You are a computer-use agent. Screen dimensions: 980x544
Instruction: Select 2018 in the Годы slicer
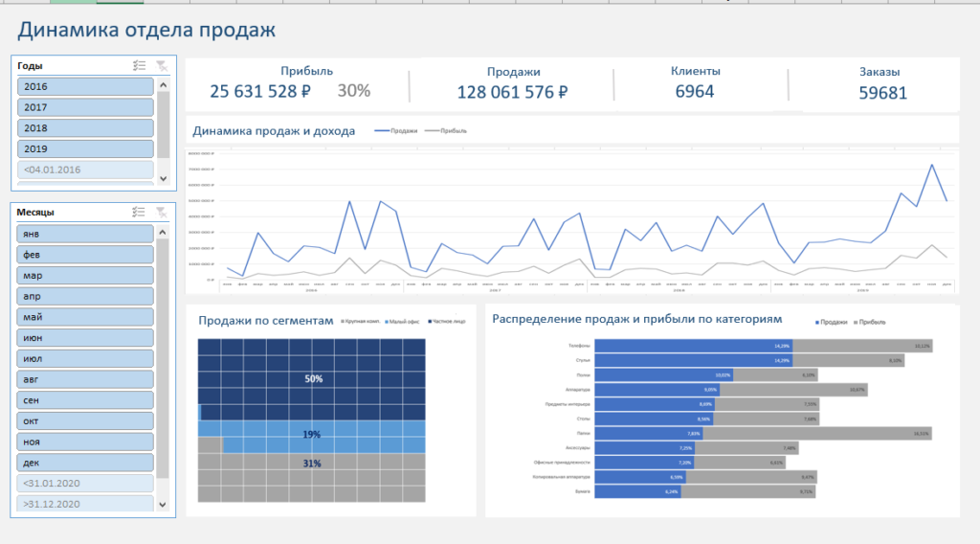point(85,128)
